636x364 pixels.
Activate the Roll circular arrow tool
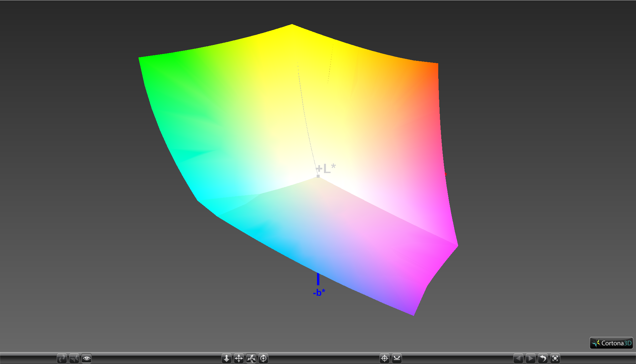click(263, 358)
